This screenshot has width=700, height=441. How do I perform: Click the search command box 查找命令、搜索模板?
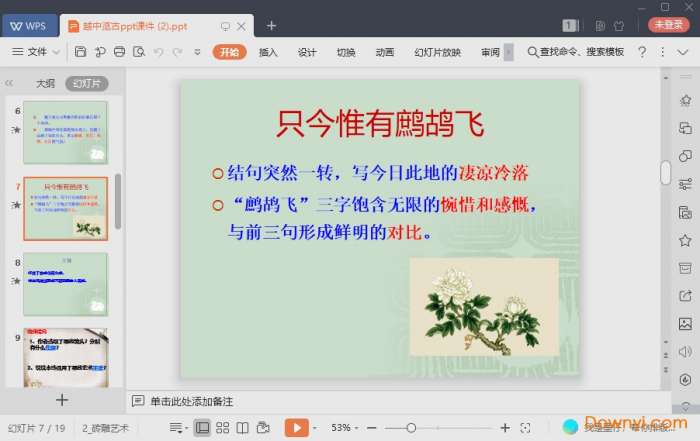click(x=576, y=52)
